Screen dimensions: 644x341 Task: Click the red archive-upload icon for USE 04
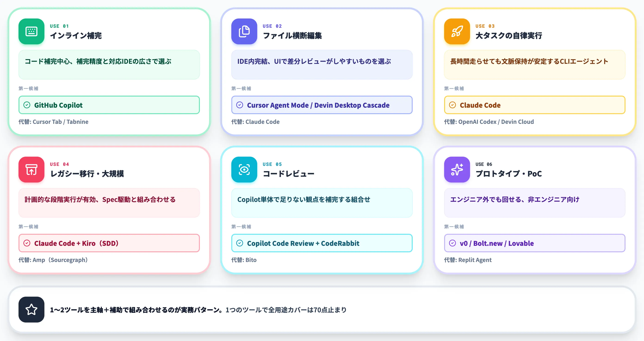tap(31, 170)
